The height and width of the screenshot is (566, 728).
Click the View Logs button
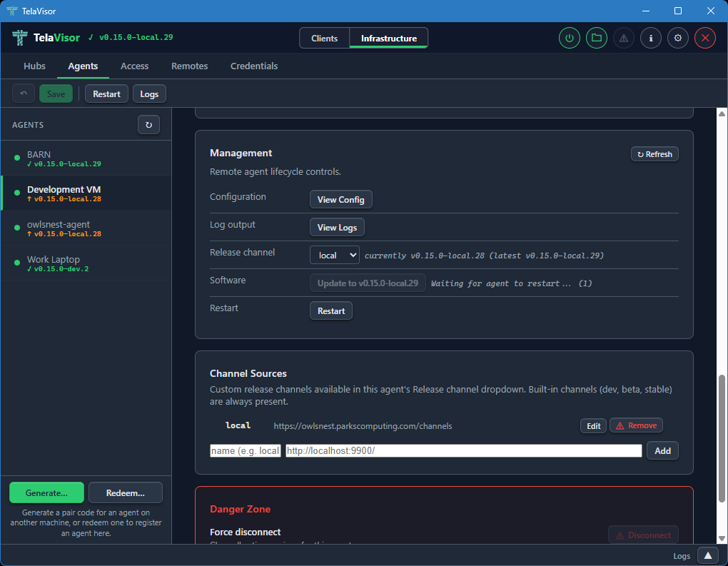point(337,228)
